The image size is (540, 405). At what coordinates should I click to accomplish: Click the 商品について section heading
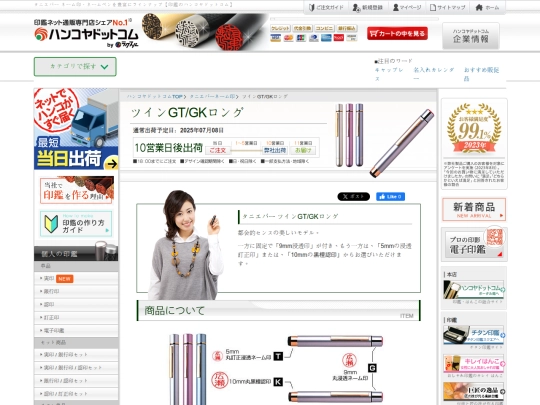click(278, 310)
